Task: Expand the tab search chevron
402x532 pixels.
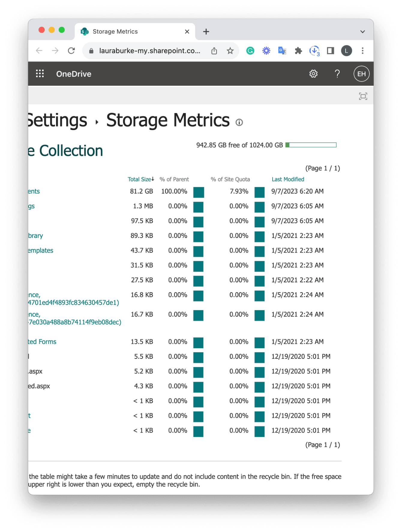Action: click(362, 32)
